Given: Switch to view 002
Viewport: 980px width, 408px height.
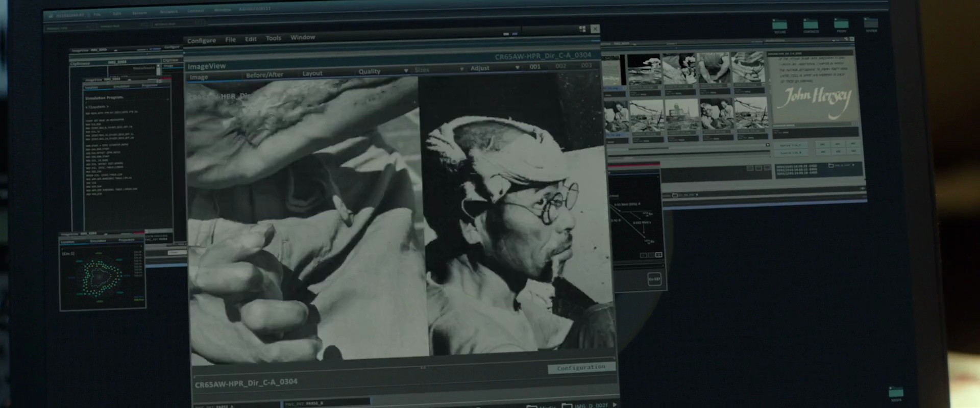Looking at the screenshot, I should pyautogui.click(x=560, y=66).
